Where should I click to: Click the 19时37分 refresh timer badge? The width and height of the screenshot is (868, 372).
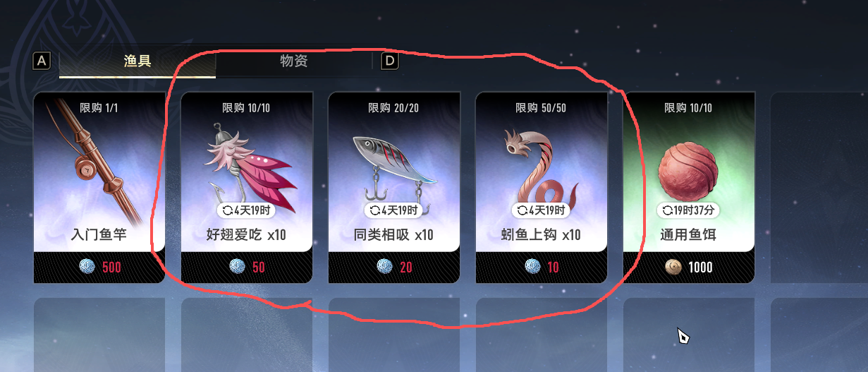[688, 210]
